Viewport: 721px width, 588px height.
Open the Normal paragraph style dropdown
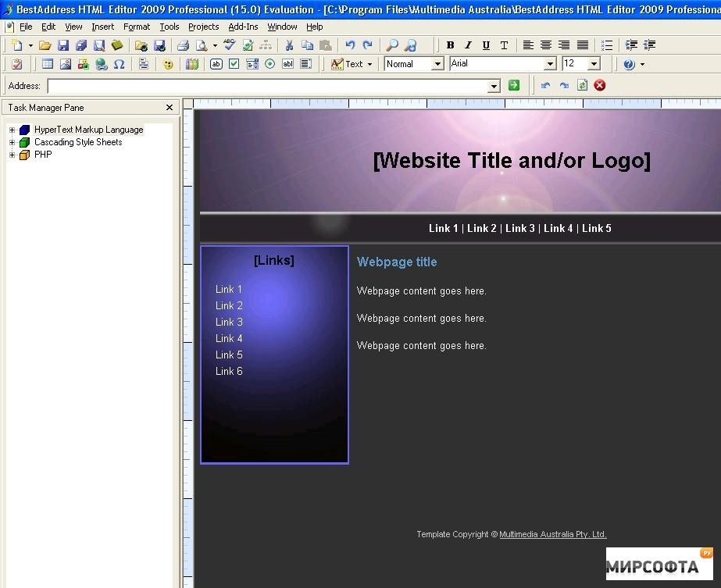pyautogui.click(x=437, y=64)
